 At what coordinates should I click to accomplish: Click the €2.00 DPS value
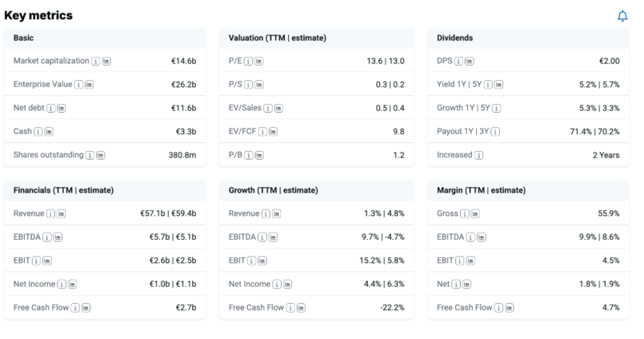607,62
